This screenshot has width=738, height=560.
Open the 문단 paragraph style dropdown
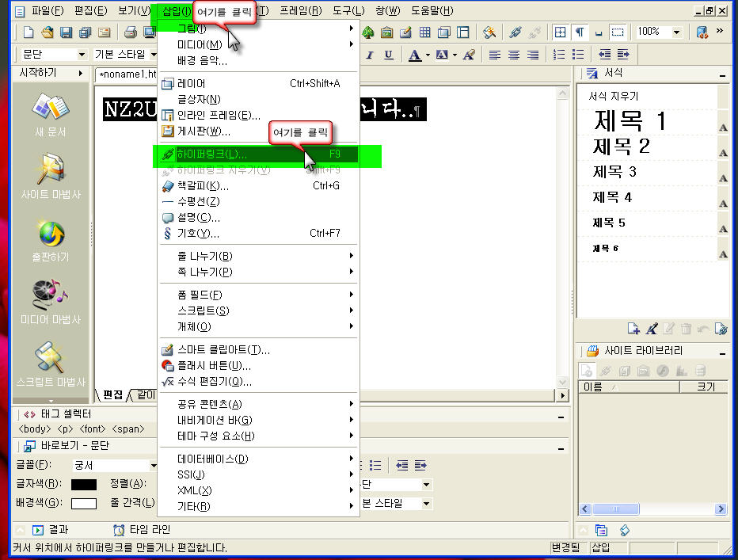point(82,55)
